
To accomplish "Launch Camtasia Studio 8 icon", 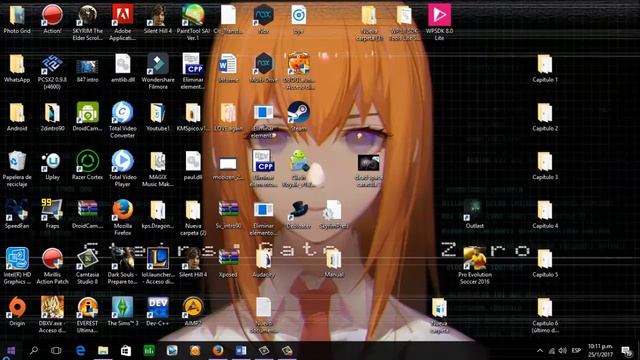I will coord(87,259).
